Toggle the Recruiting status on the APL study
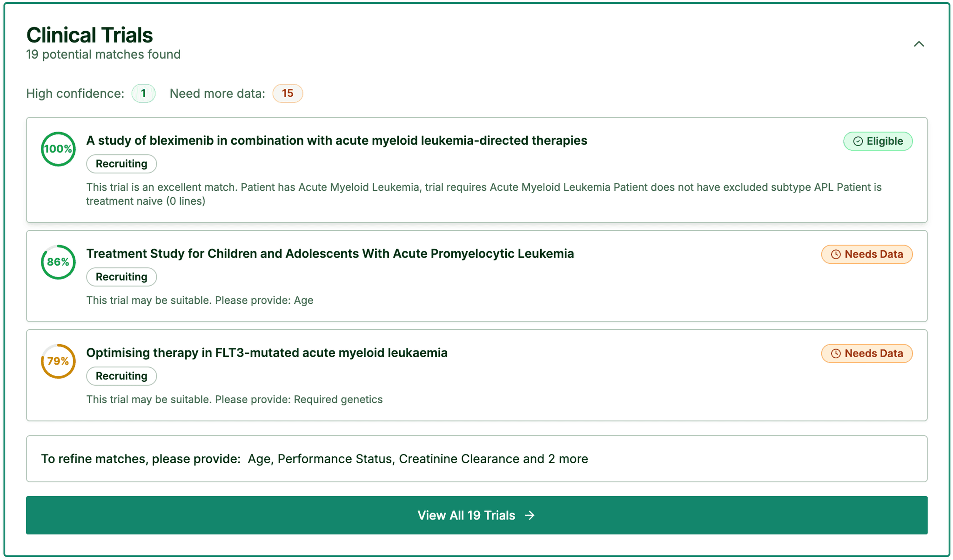This screenshot has height=560, width=953. [x=121, y=277]
